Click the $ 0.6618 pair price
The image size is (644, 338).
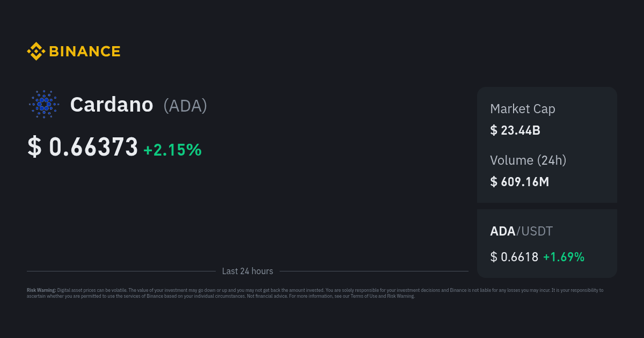[514, 257]
